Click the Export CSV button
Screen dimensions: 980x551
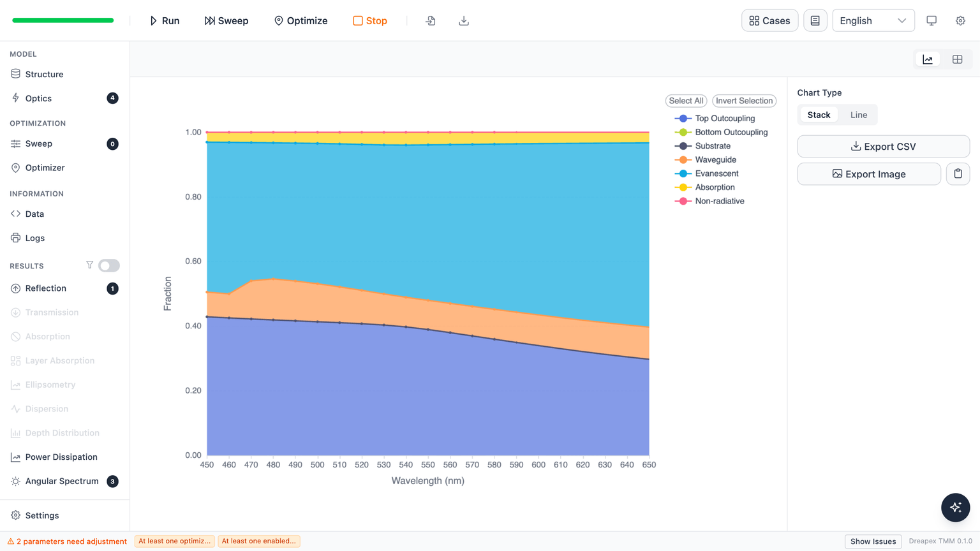(883, 146)
